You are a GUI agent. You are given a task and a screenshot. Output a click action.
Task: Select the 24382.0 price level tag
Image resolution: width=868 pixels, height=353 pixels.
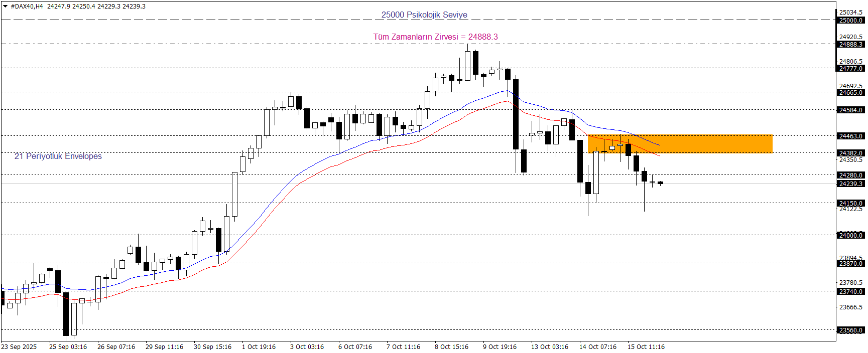pyautogui.click(x=851, y=153)
